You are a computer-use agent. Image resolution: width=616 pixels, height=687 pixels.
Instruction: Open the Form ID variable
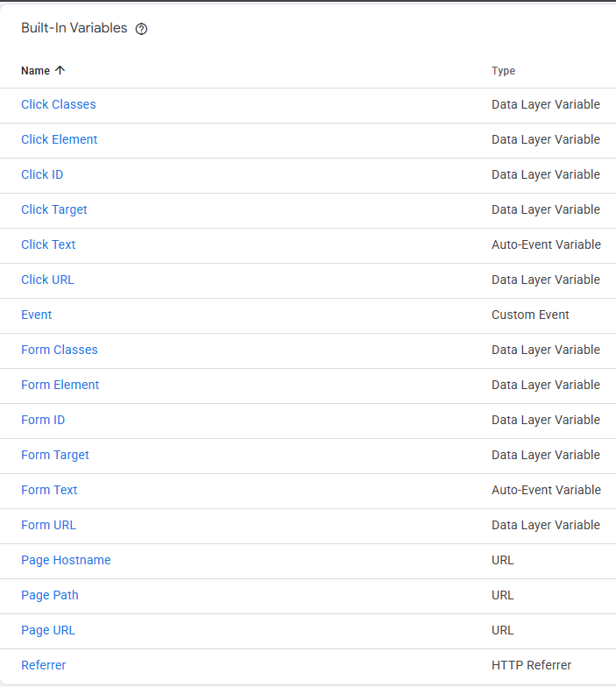[x=43, y=420]
